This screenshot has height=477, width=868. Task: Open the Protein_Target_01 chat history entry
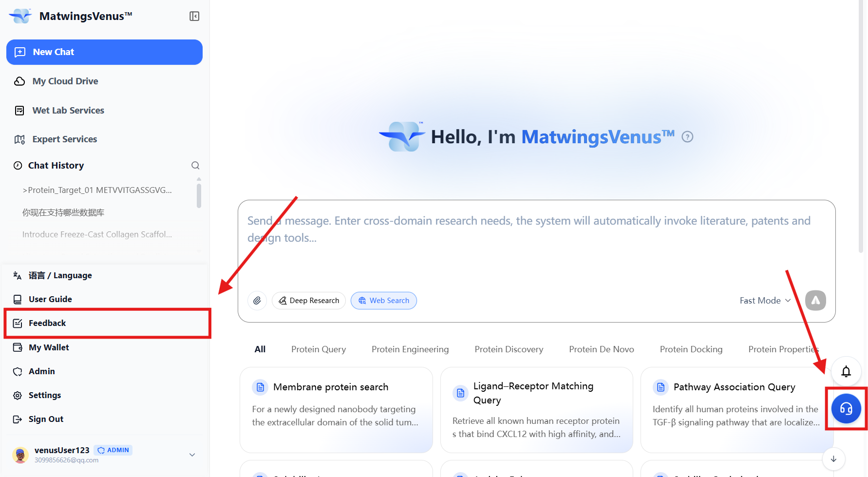(97, 190)
